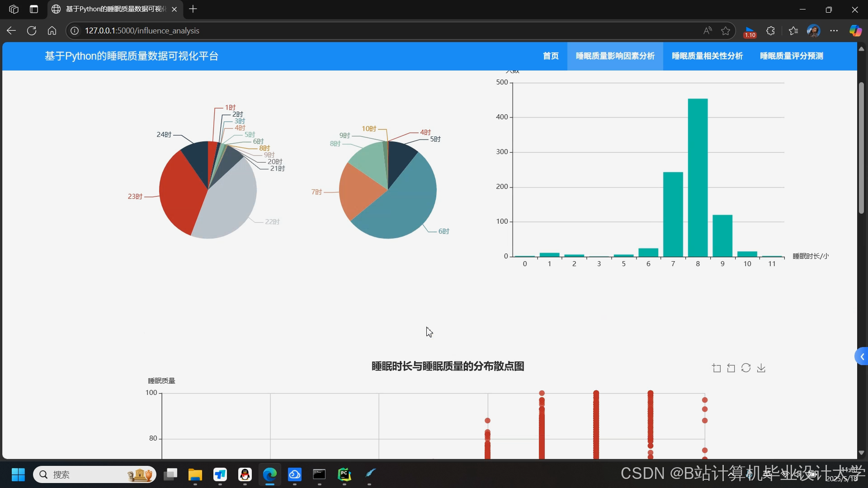Image resolution: width=868 pixels, height=488 pixels.
Task: Open the Copilot sidebar icon
Action: 855,31
